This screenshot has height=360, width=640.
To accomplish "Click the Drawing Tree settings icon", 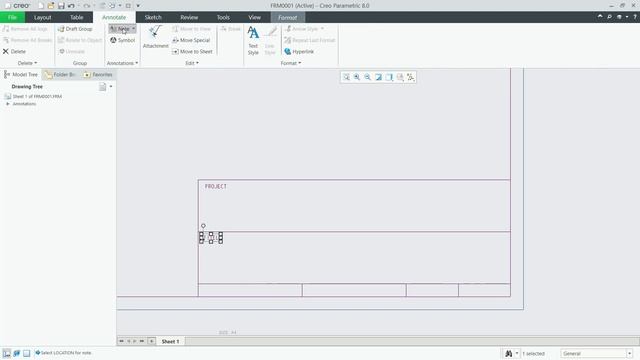I will pos(102,87).
